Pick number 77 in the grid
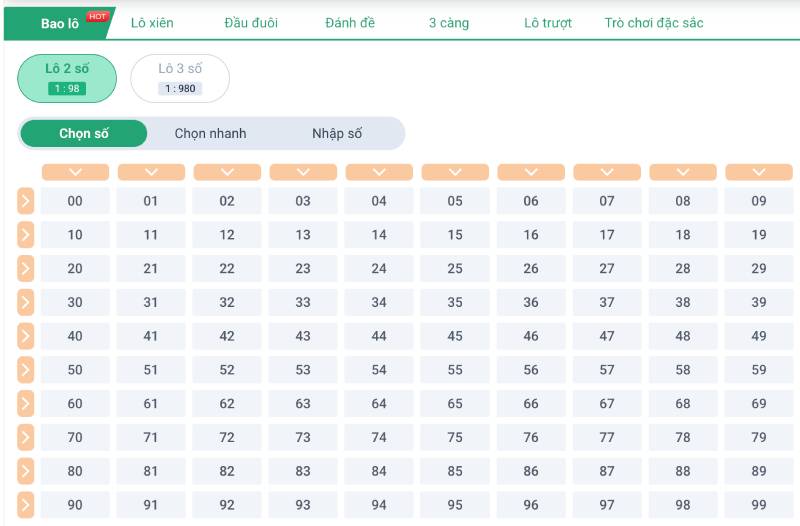Image resolution: width=800 pixels, height=526 pixels. click(607, 437)
